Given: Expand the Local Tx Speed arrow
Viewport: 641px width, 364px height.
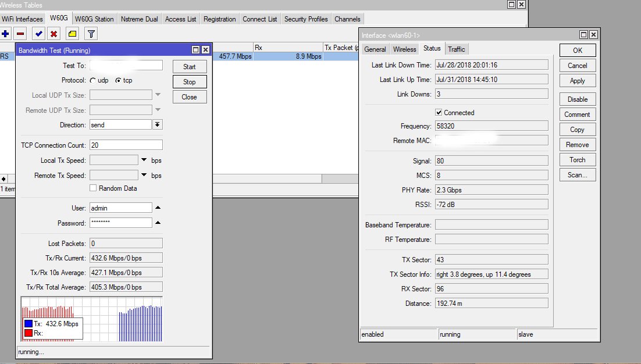Looking at the screenshot, I should 144,160.
